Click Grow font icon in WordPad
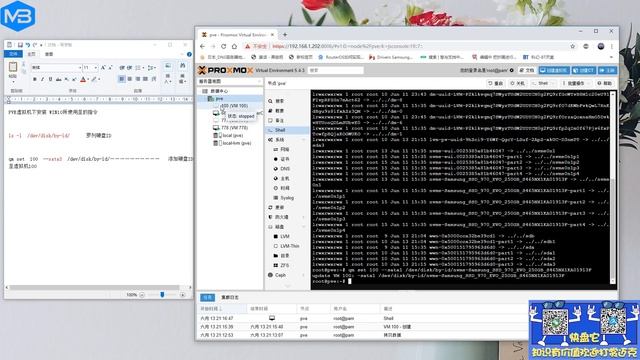640x360 pixels. click(x=103, y=67)
